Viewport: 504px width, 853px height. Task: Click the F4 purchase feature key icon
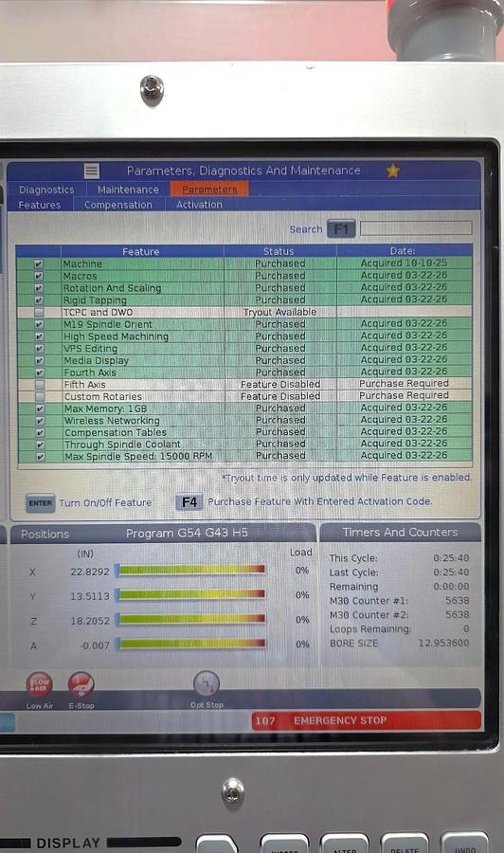(189, 502)
